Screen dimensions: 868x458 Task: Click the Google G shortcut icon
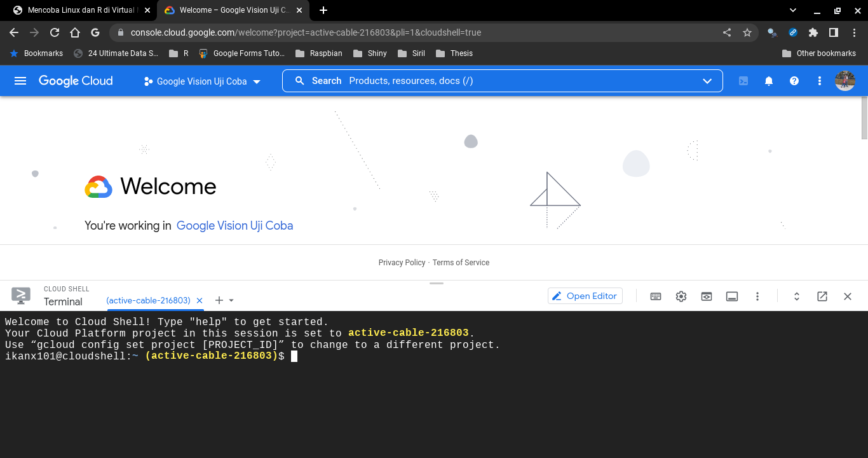coord(95,32)
